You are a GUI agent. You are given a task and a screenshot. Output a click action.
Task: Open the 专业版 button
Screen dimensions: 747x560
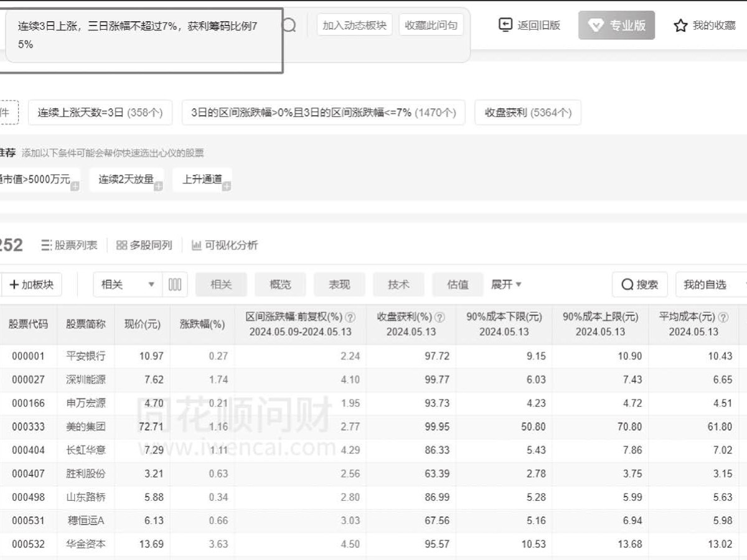click(x=616, y=26)
